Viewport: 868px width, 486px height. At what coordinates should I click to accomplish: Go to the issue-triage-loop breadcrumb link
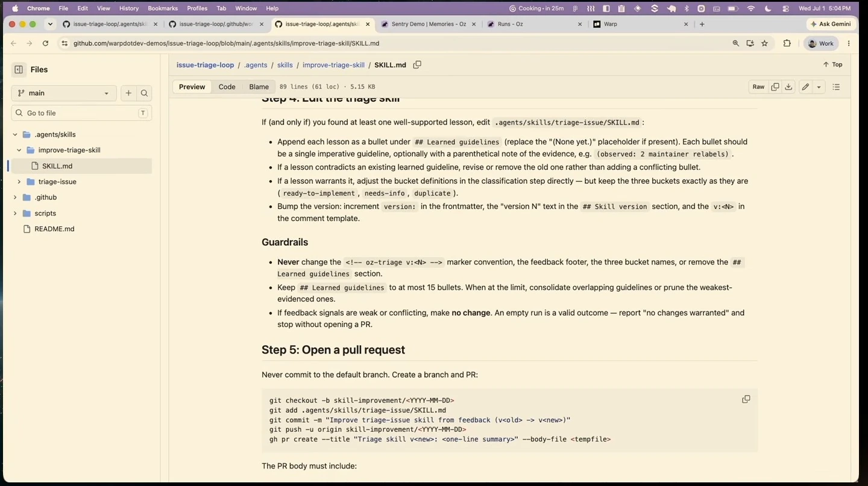pos(205,65)
